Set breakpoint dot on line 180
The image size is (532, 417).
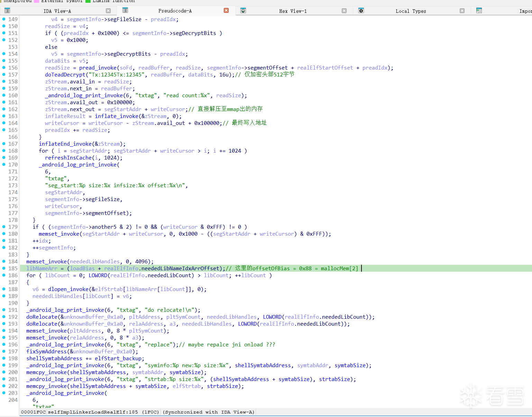(x=4, y=234)
